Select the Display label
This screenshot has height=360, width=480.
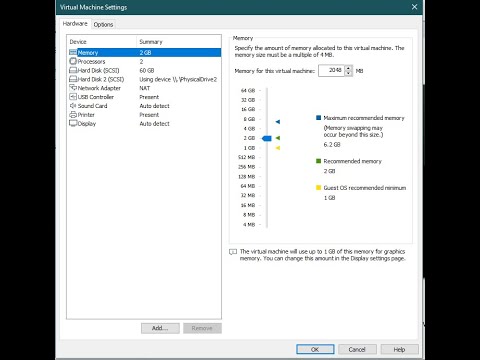[x=87, y=124]
